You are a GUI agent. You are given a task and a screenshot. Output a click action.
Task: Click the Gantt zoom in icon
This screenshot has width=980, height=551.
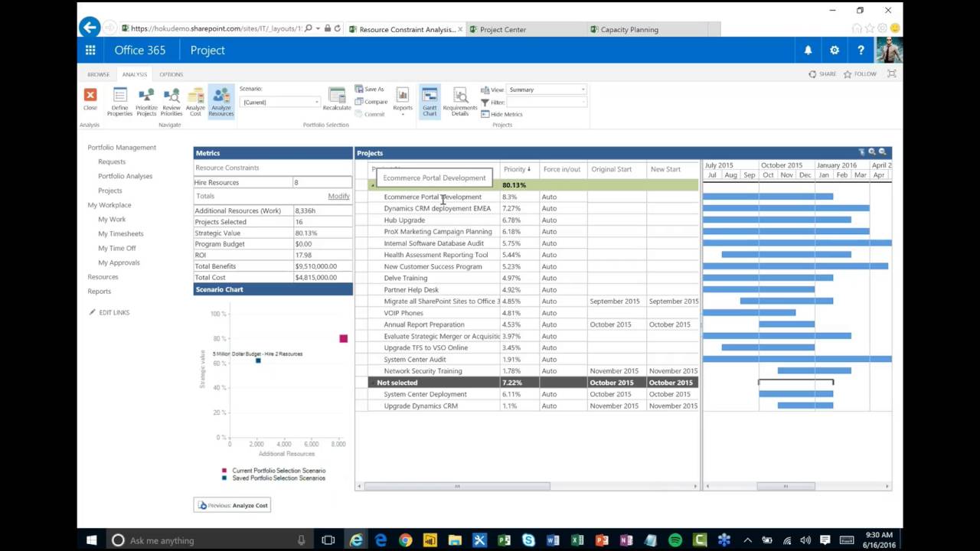[871, 152]
